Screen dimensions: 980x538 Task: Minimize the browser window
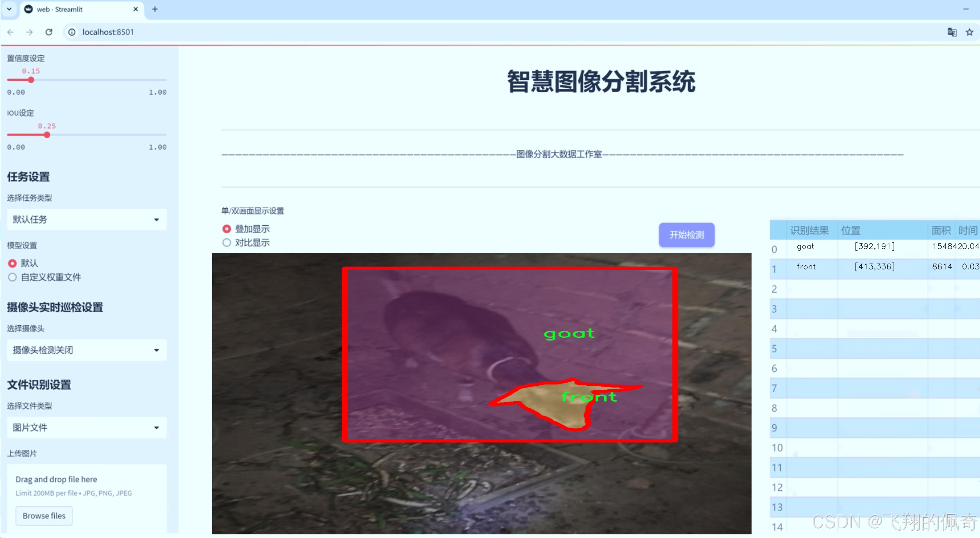click(x=966, y=9)
